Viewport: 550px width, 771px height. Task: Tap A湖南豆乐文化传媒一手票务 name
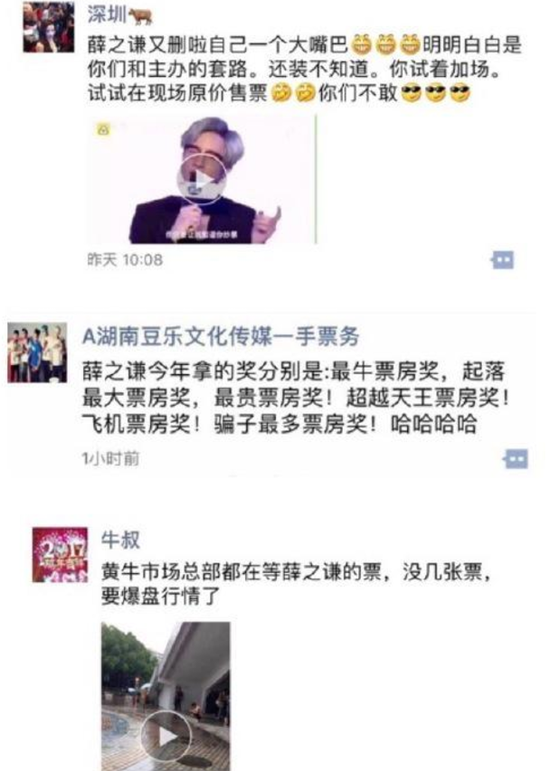(x=221, y=337)
